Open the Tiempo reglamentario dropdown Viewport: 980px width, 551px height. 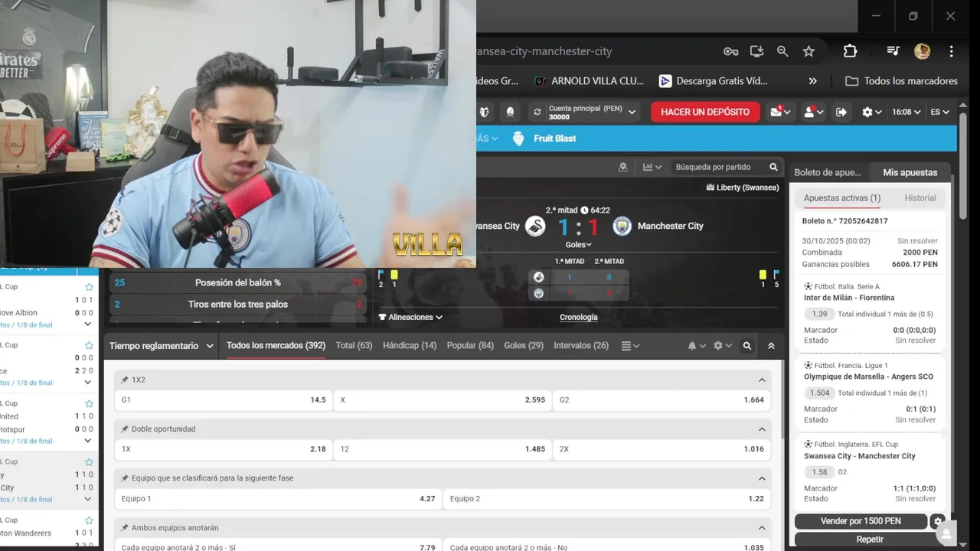(x=161, y=346)
